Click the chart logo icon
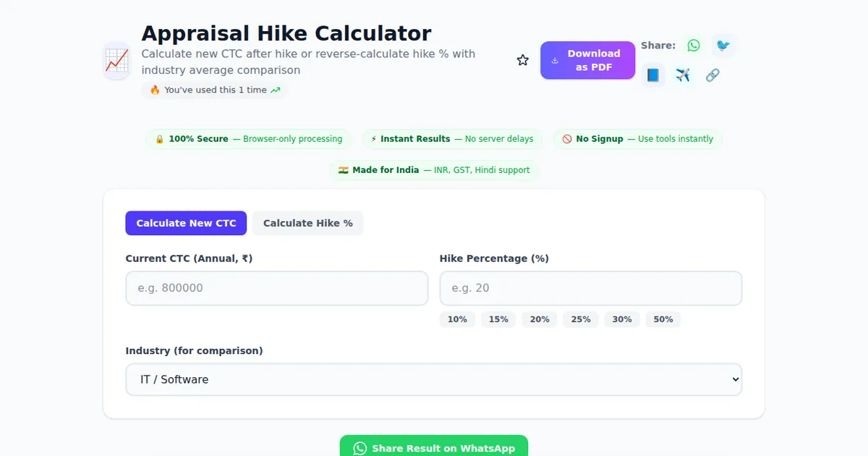 coord(116,60)
